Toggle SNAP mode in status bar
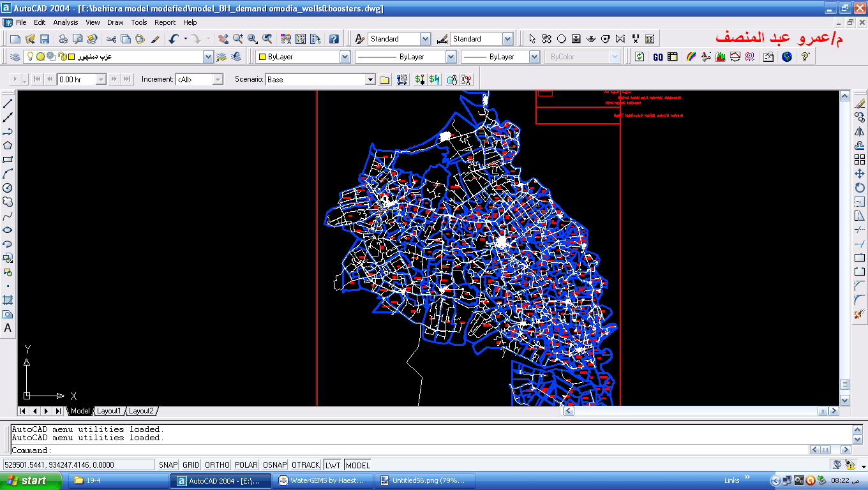 [x=168, y=465]
